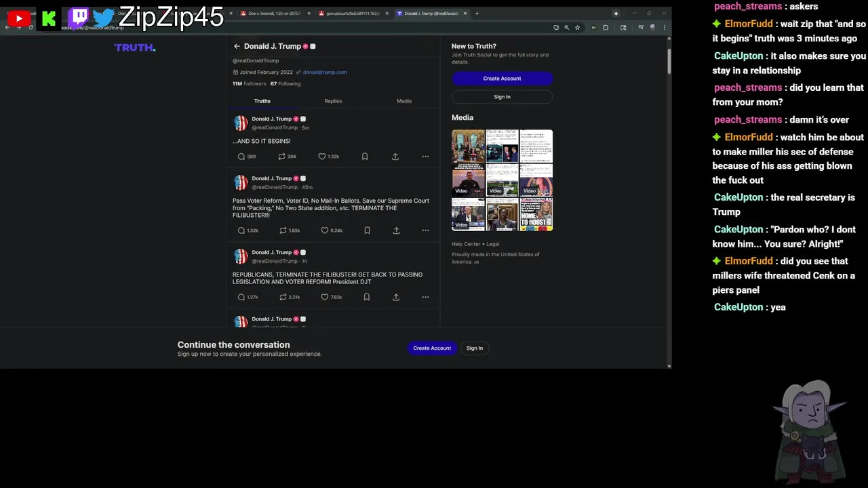The image size is (868, 488).
Task: Click 'Donald J. Trump' name on the 45m post
Action: (x=272, y=178)
